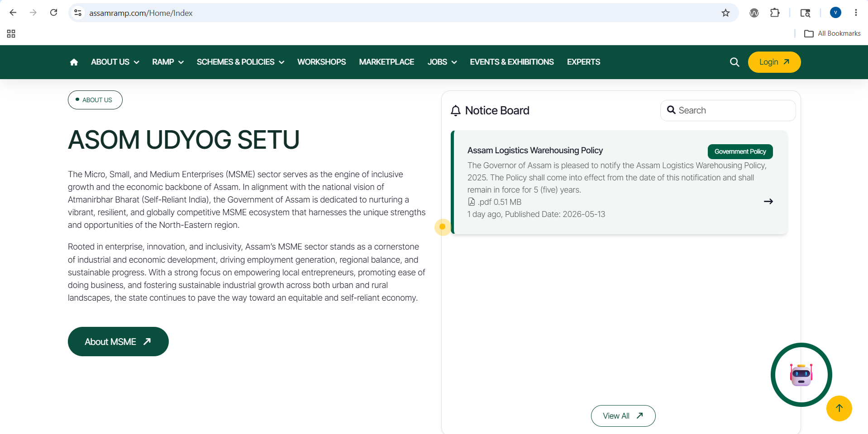Expand the RAMP dropdown menu
The height and width of the screenshot is (434, 868).
point(168,62)
